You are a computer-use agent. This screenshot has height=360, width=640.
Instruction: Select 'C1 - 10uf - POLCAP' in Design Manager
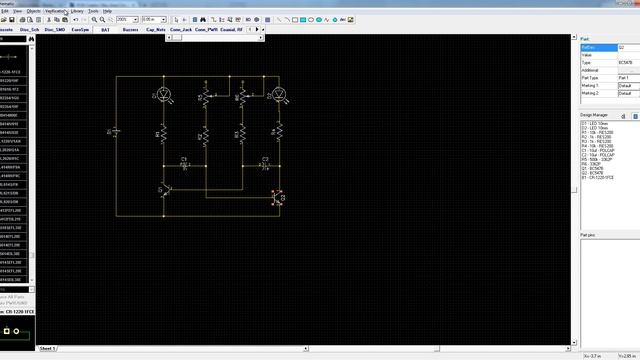[x=598, y=151]
